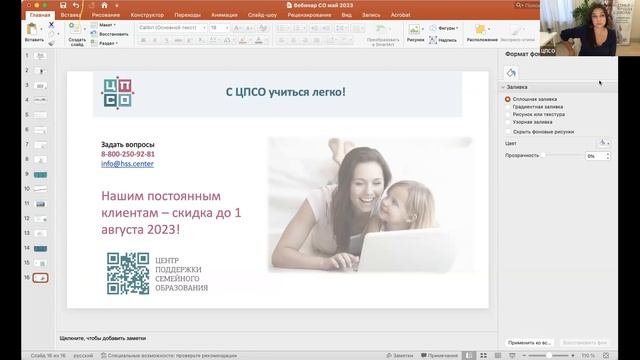Click the slide title С ЦПСО учиться легко!

click(285, 92)
